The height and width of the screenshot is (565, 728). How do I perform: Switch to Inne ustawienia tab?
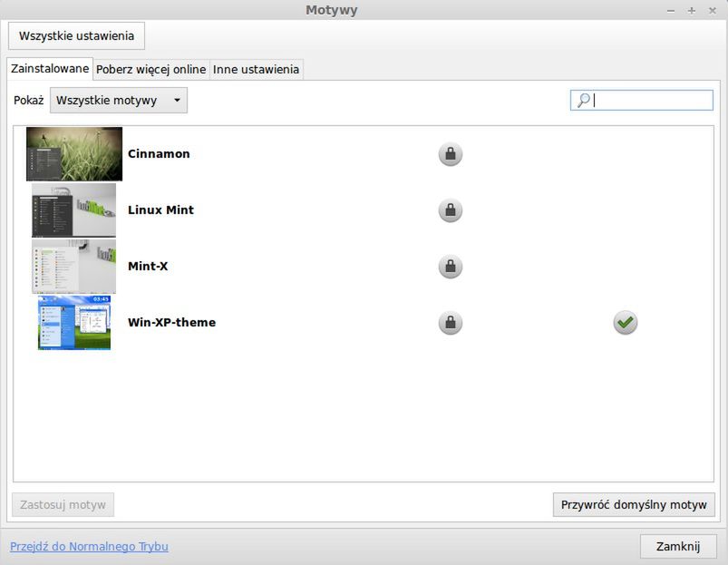[256, 69]
